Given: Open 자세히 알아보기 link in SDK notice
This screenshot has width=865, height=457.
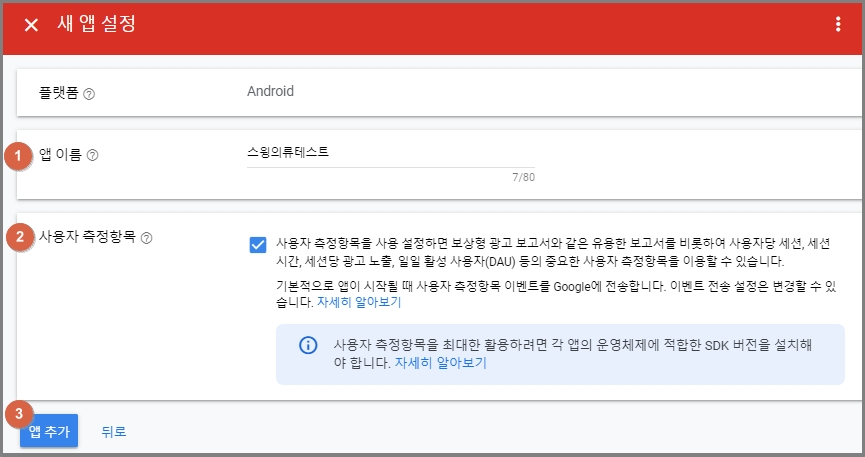Looking at the screenshot, I should (x=441, y=363).
